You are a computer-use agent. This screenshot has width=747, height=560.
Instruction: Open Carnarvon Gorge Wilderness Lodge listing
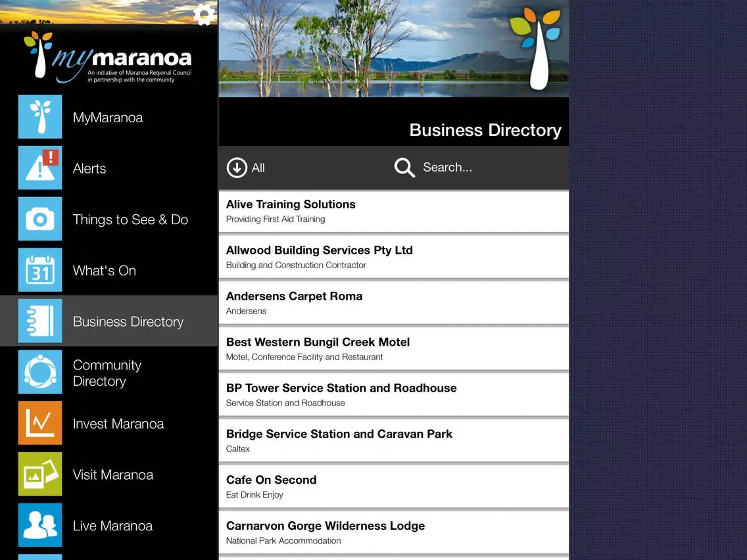393,533
